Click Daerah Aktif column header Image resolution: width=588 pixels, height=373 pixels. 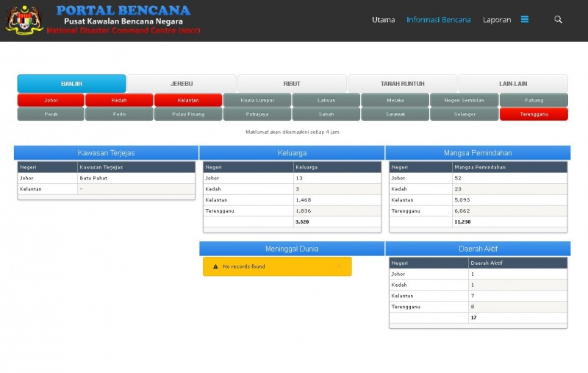pyautogui.click(x=517, y=263)
